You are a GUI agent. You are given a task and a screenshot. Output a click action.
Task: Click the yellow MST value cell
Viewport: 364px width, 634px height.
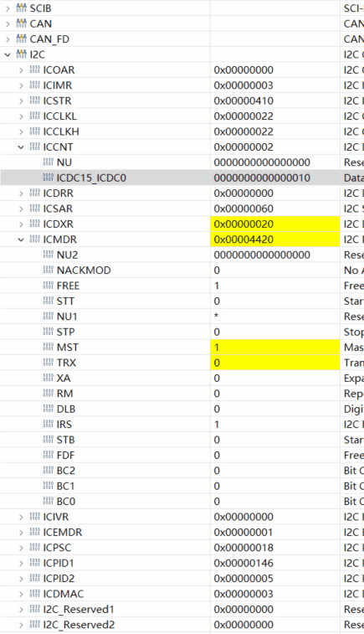(275, 347)
